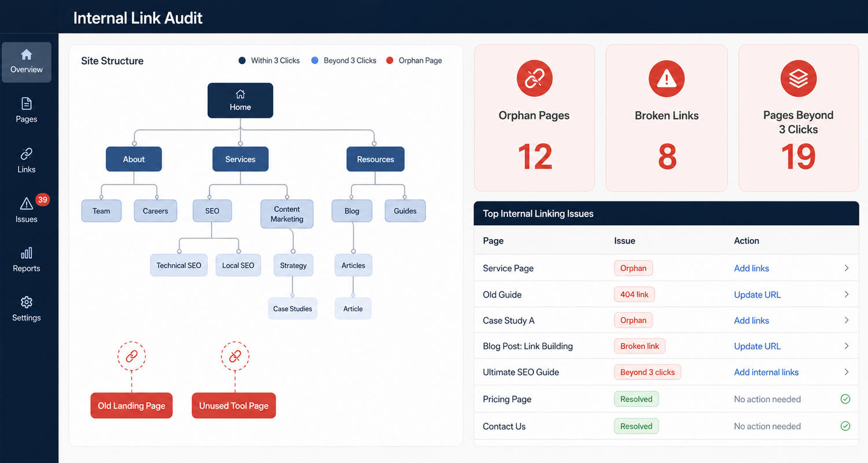The width and height of the screenshot is (868, 463).
Task: Select the SEO node
Action: (x=212, y=211)
